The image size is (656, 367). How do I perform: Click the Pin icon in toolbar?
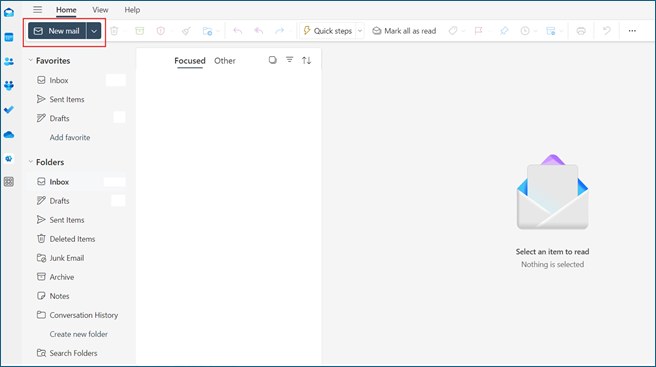[x=504, y=31]
